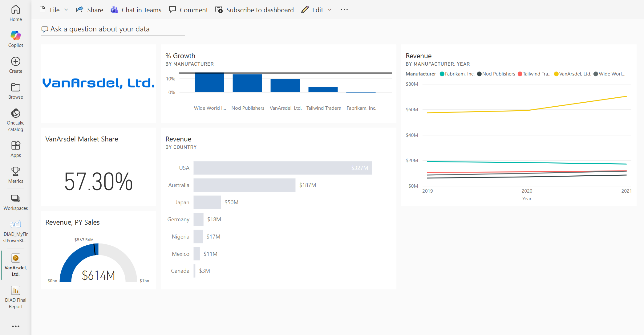
Task: Open the Copilot icon in sidebar
Action: point(15,36)
